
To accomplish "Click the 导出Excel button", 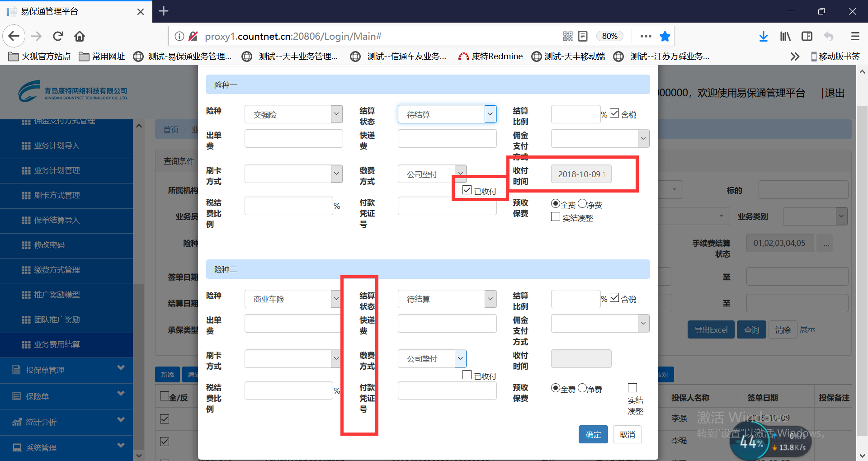I will click(x=711, y=330).
